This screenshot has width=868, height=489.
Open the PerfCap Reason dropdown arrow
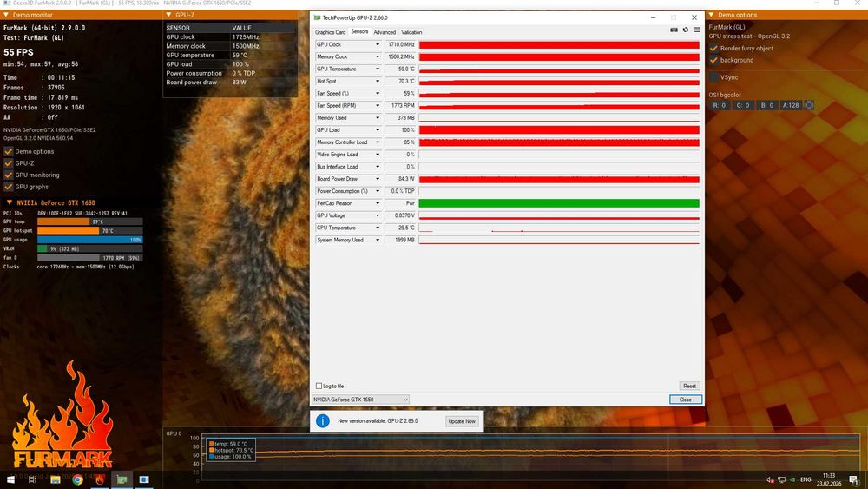point(378,203)
